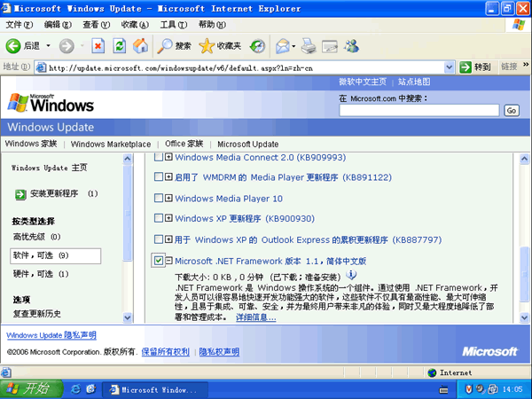
Task: Select 软件，可选 (9) category
Action: (56, 255)
